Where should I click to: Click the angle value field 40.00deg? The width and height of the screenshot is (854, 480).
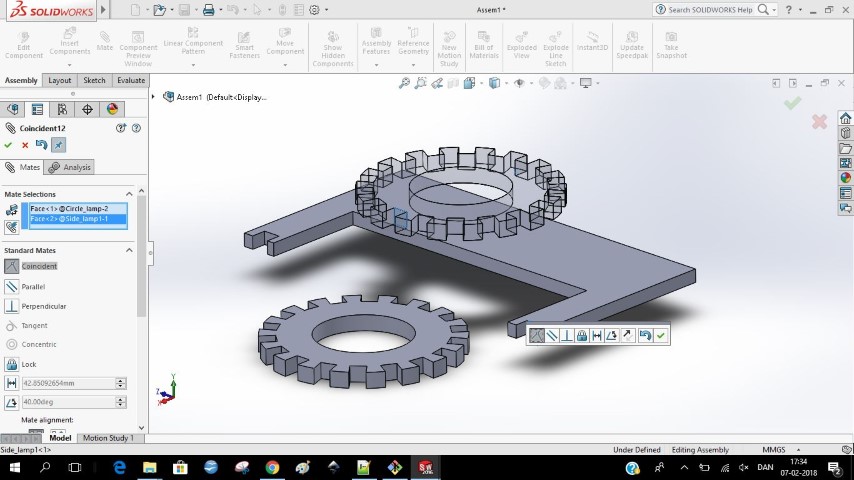(68, 402)
